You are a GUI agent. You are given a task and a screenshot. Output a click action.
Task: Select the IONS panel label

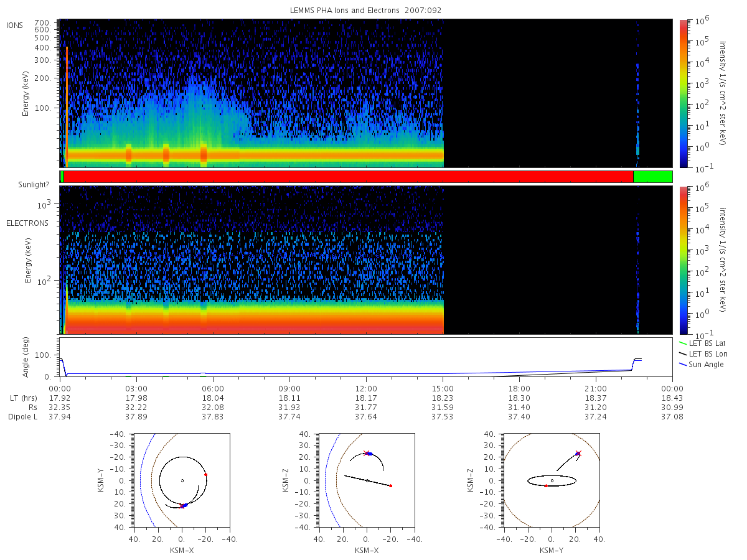15,25
